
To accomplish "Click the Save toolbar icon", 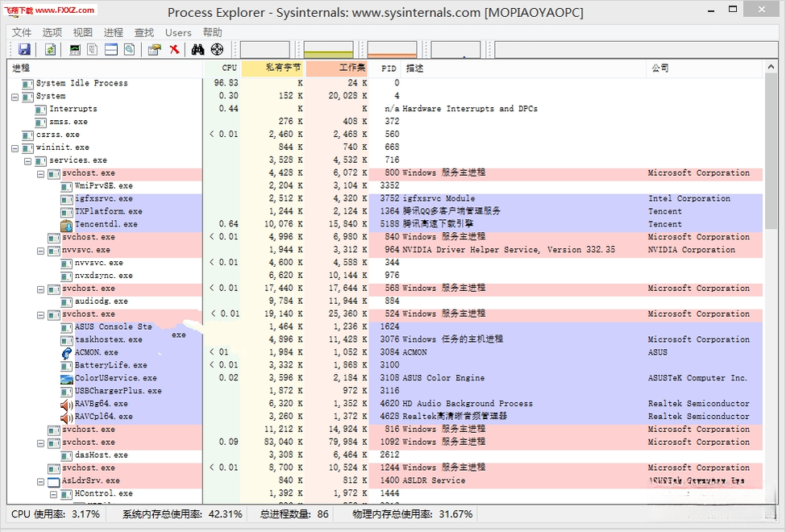I will [24, 49].
